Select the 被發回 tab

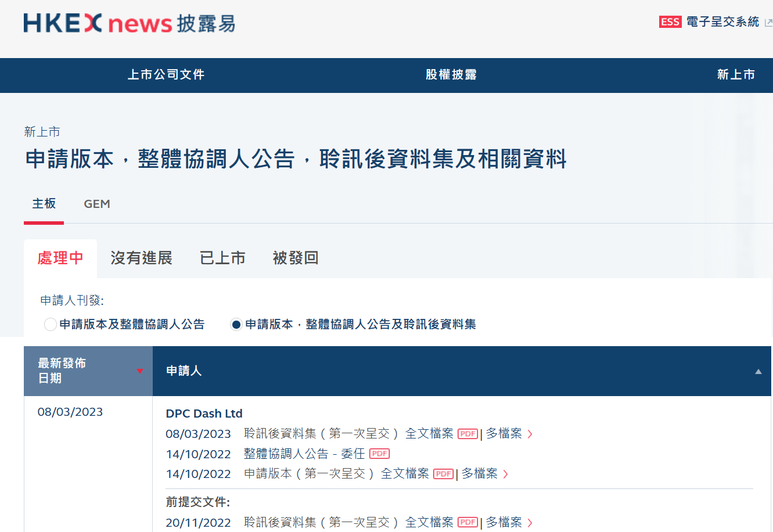pyautogui.click(x=296, y=258)
